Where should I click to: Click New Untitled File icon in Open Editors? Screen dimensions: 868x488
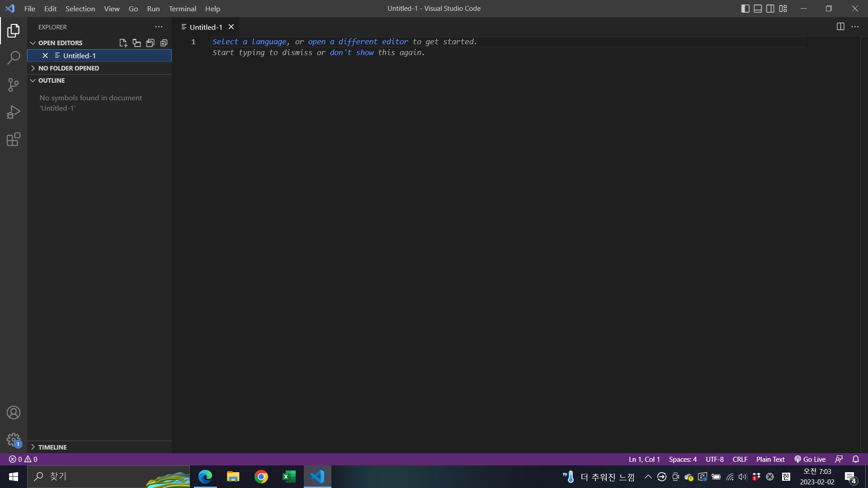[x=123, y=43]
